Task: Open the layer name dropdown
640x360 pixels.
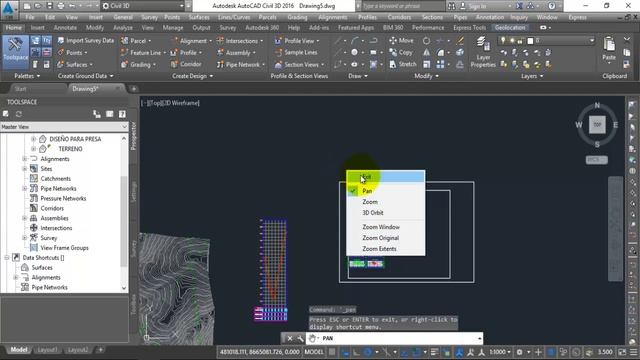Action: pos(592,40)
